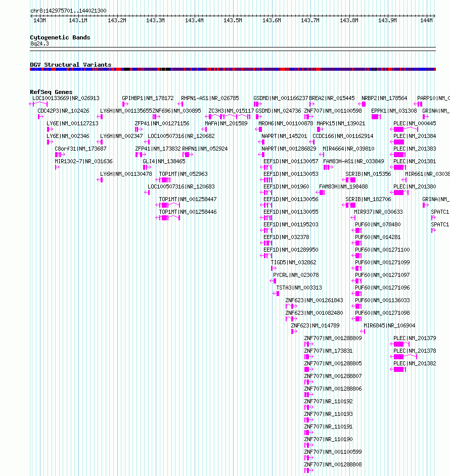Click the ZFP41|NM_001271156 label

coord(162,123)
